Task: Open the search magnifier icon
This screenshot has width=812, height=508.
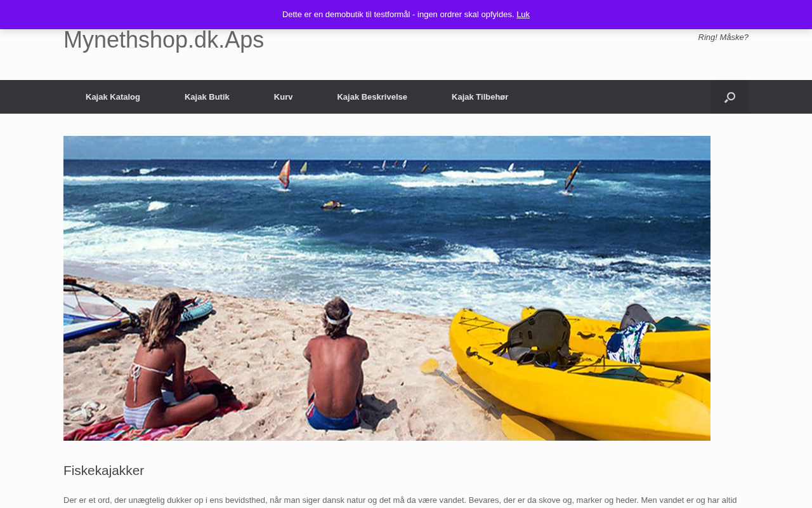Action: (730, 97)
